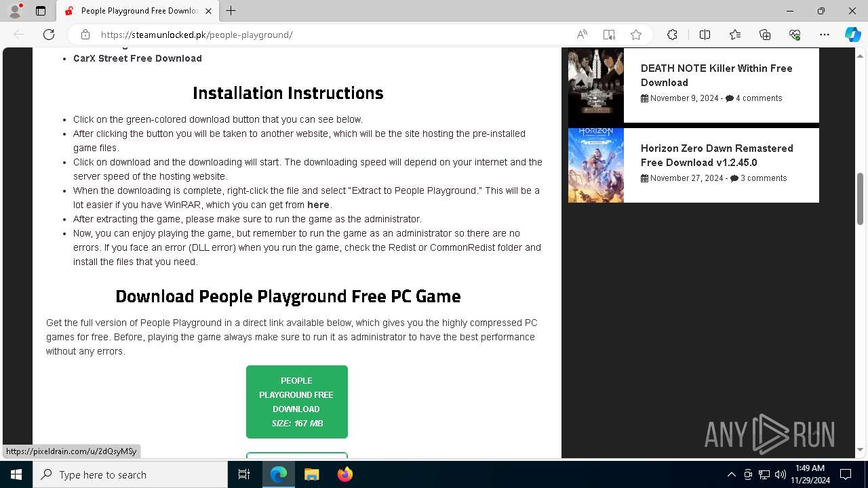Open File Explorer from the taskbar
The width and height of the screenshot is (868, 488).
tap(311, 474)
